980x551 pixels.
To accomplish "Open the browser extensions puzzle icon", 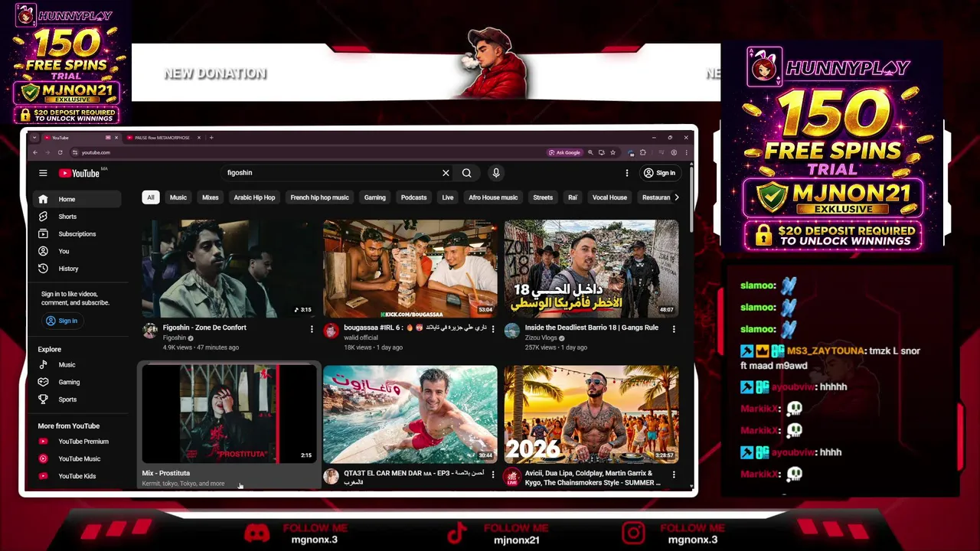I will coord(643,152).
